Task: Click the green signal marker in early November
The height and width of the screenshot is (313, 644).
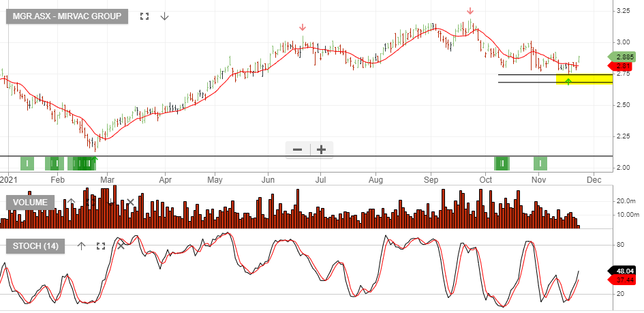Action: tap(540, 164)
